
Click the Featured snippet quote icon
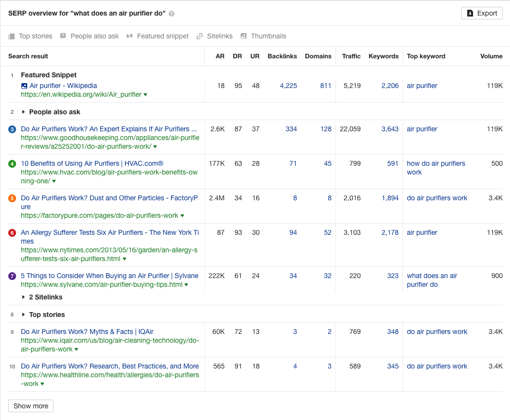tap(129, 36)
